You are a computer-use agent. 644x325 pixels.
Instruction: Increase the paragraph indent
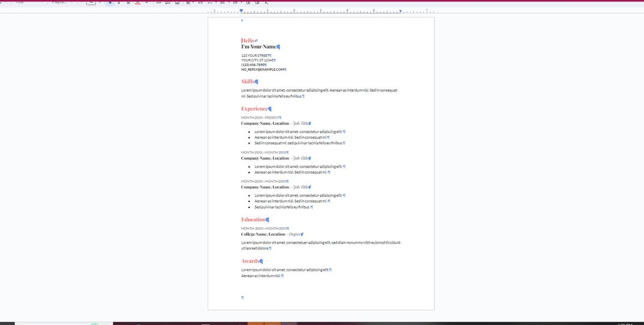257,2
